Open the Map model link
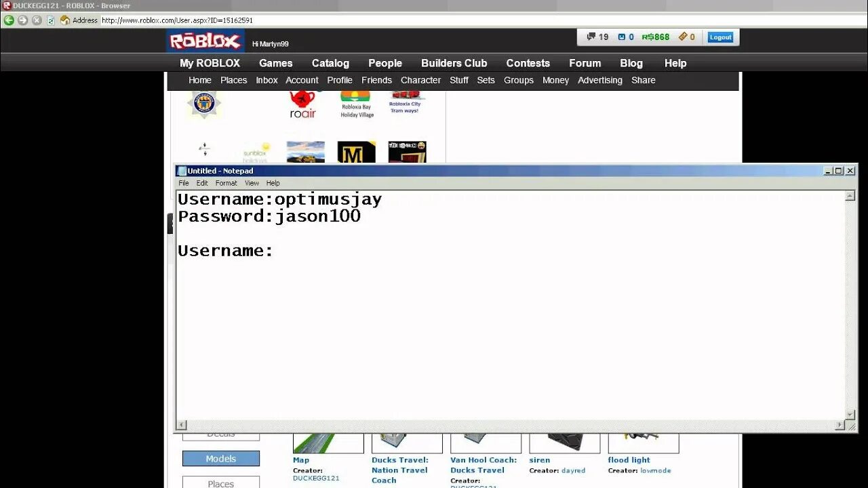This screenshot has height=488, width=868. pyautogui.click(x=301, y=460)
